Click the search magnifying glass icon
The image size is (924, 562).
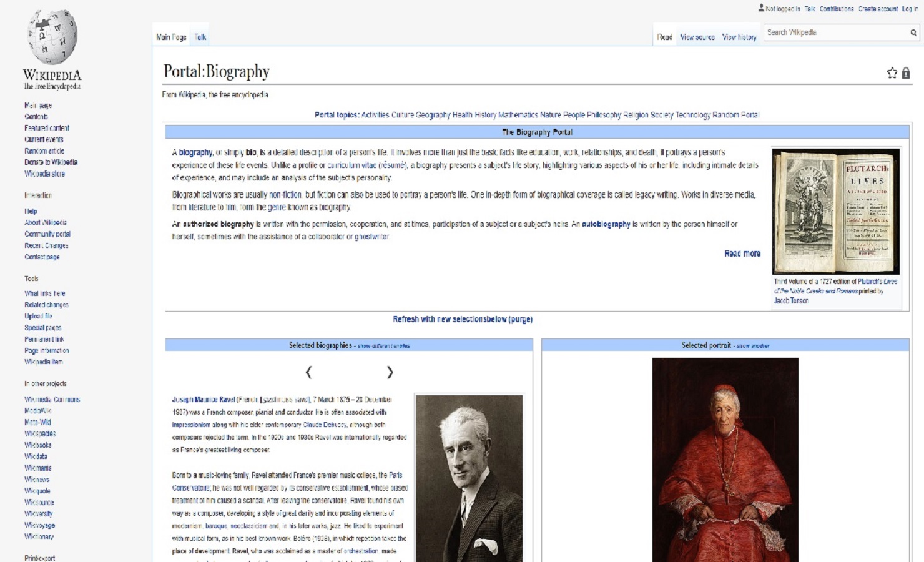coord(913,32)
